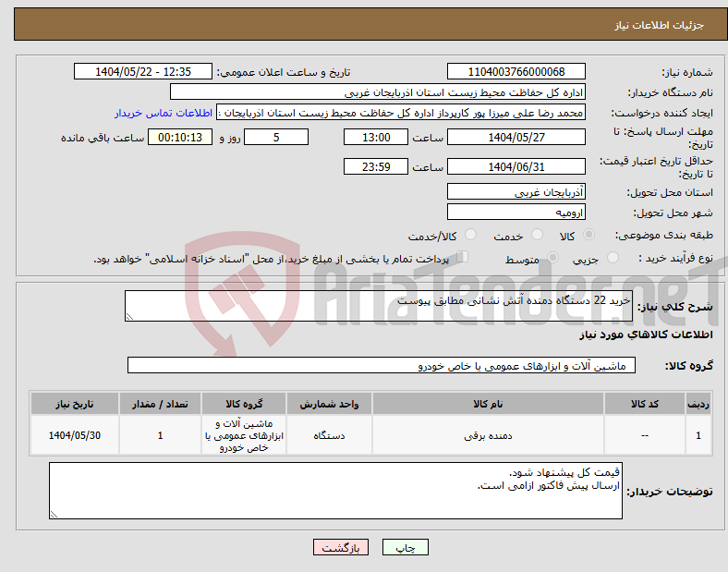Click the دستگاه unit cell

click(329, 435)
